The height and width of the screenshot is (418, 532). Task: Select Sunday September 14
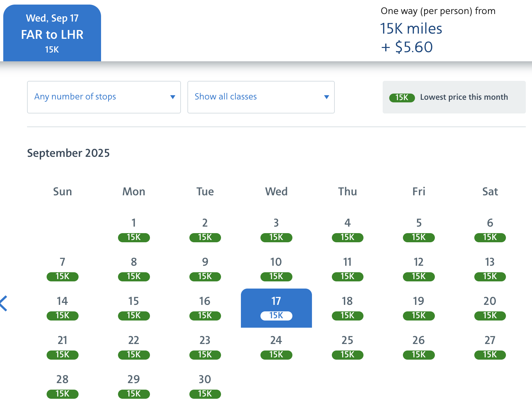pyautogui.click(x=63, y=308)
